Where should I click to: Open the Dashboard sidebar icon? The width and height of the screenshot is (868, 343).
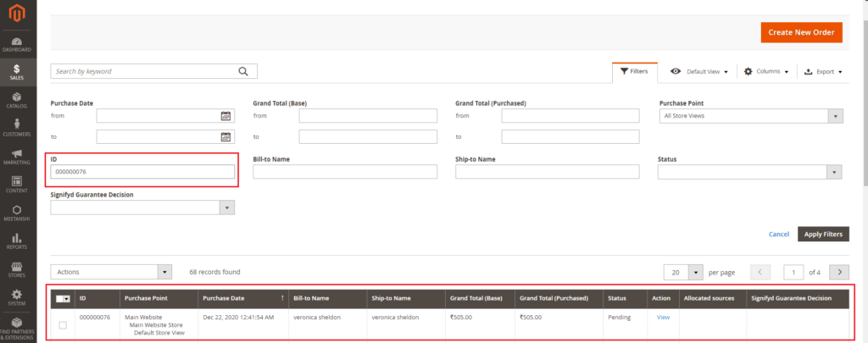pyautogui.click(x=17, y=42)
